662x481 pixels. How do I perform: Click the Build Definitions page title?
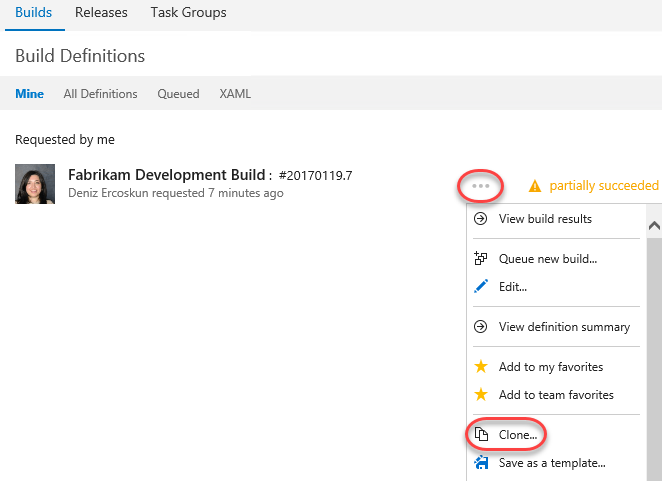(x=80, y=55)
